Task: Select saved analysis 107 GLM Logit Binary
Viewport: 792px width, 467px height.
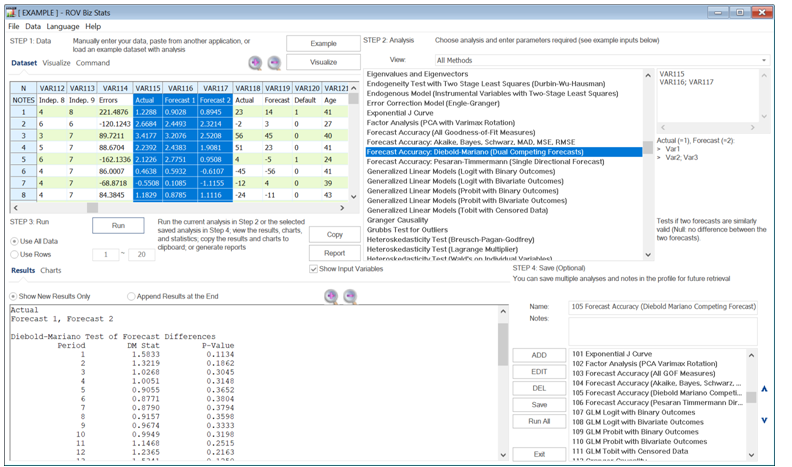Action: [633, 412]
